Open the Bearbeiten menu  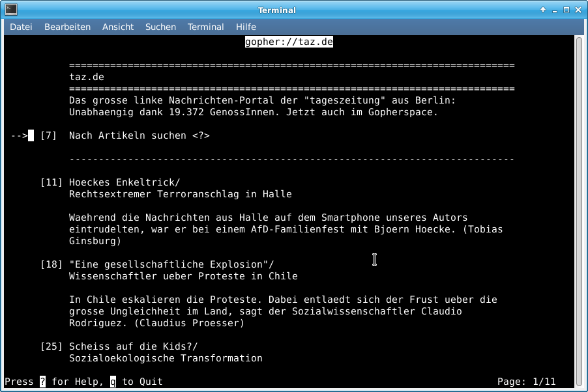pos(68,27)
